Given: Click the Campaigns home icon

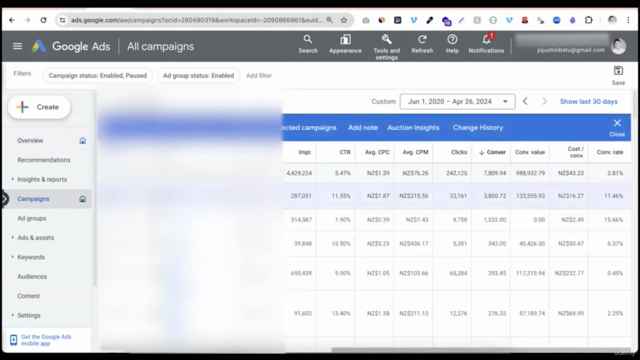Looking at the screenshot, I should coord(82,199).
